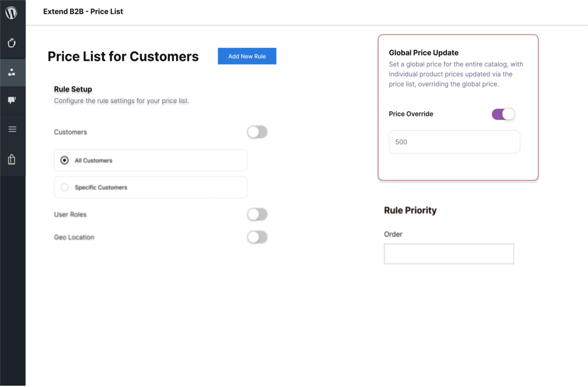Enable the User Roles toggle
The height and width of the screenshot is (387, 588).
257,214
